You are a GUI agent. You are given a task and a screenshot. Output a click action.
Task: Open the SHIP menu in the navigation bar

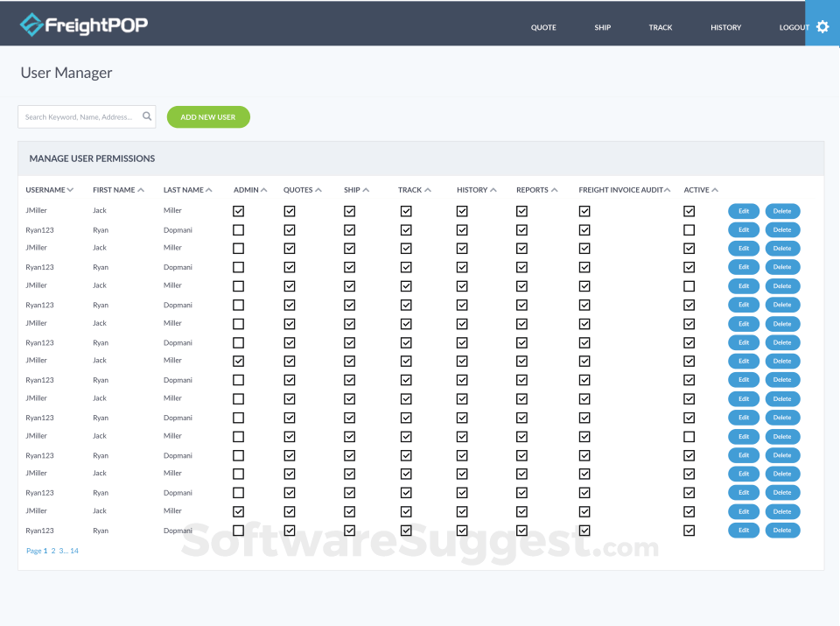[602, 27]
